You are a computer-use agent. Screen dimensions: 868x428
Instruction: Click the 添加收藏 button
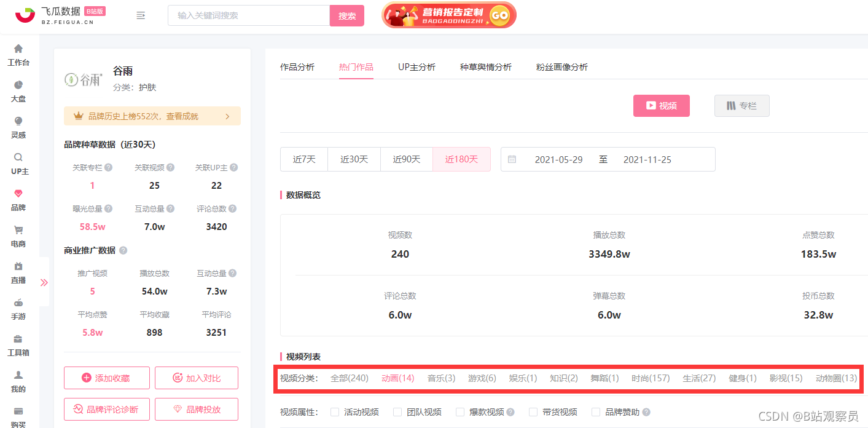click(x=107, y=378)
